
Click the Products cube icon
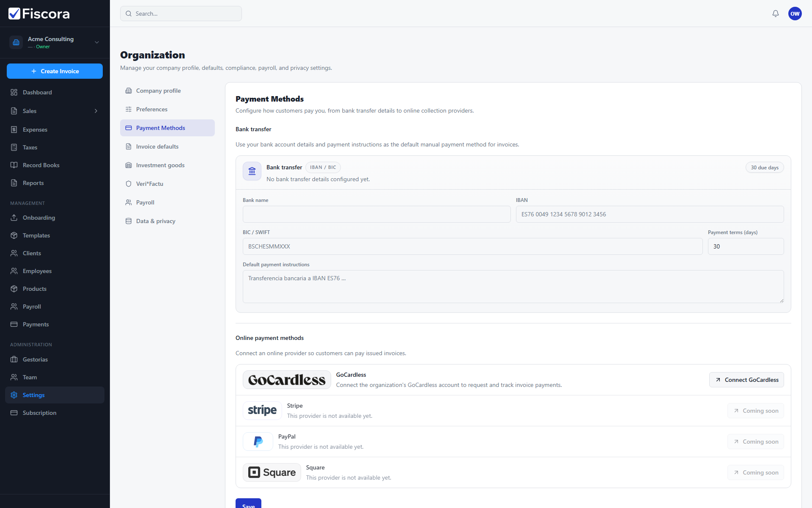(14, 289)
